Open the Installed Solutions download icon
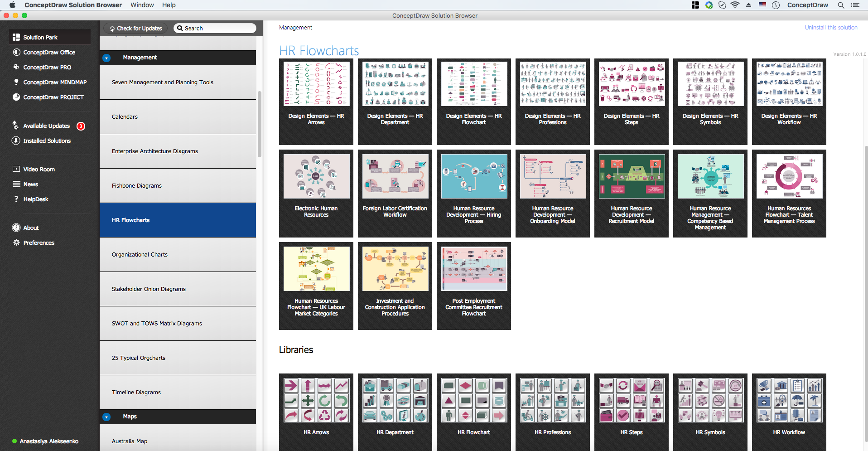 16,141
